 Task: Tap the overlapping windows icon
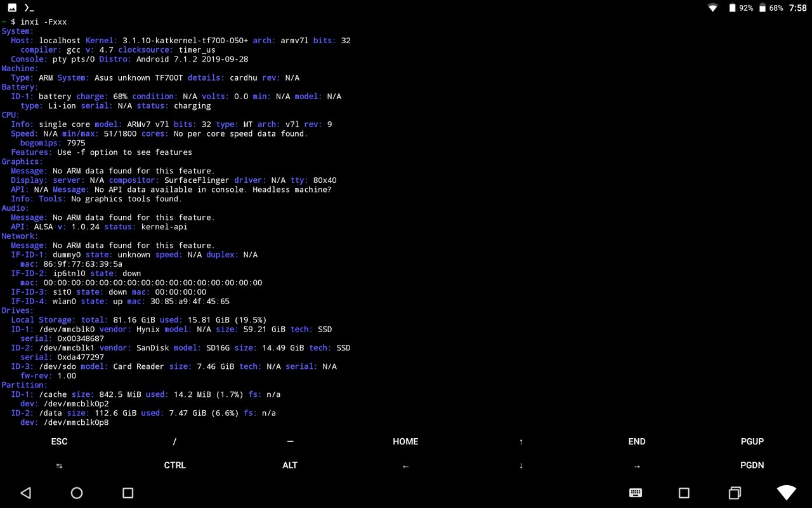735,493
